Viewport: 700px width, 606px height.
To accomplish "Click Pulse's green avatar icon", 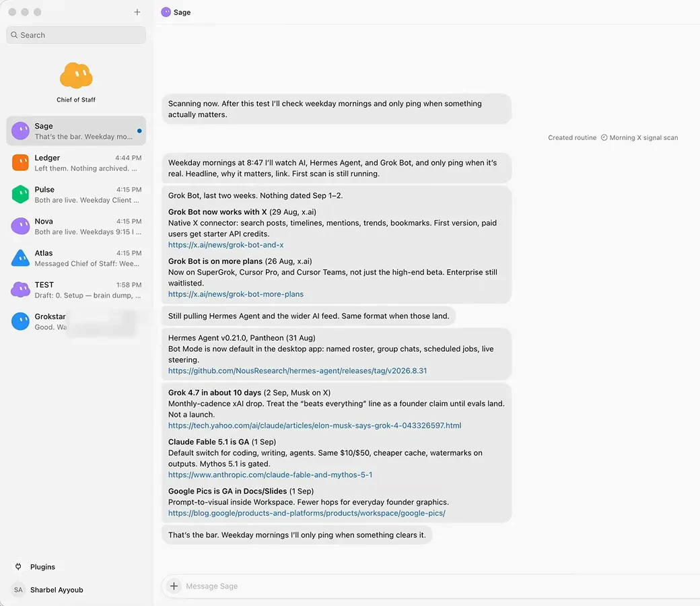I will pyautogui.click(x=21, y=195).
